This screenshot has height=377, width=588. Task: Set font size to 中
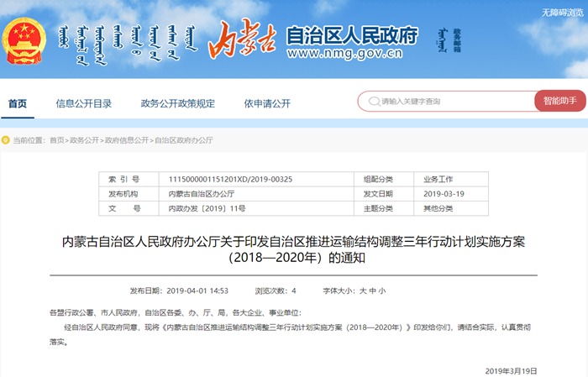click(x=372, y=291)
